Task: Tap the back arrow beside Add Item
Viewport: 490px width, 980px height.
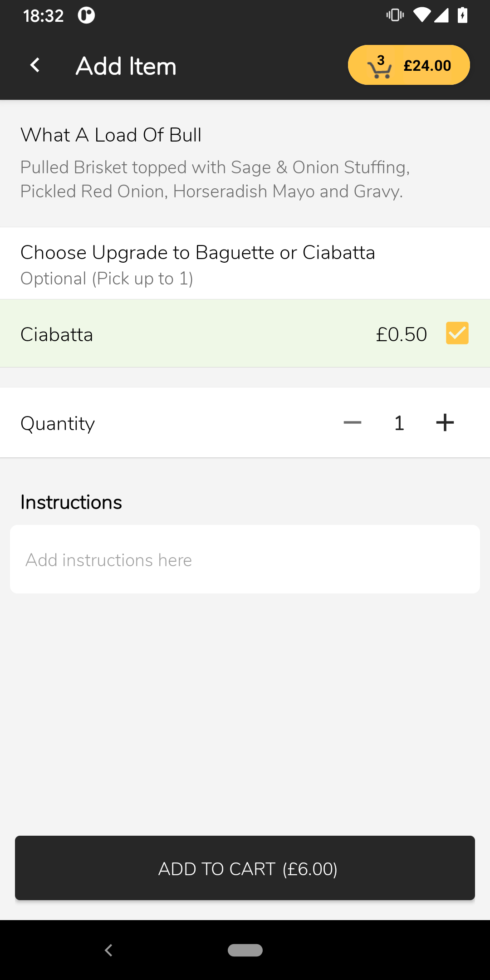Action: point(35,65)
